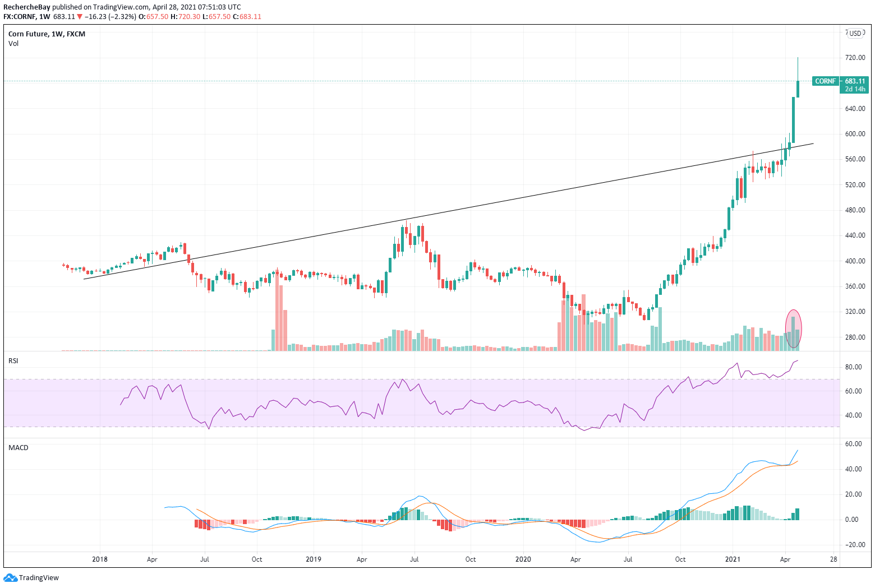Open the USD currency label on price axis
Screen dimensions: 875x588
pyautogui.click(x=855, y=34)
